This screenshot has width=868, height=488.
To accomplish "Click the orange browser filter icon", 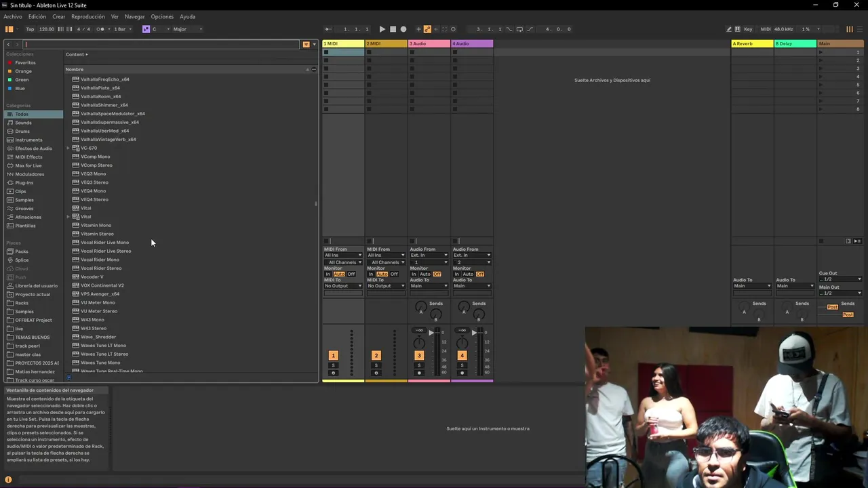I will pyautogui.click(x=306, y=44).
